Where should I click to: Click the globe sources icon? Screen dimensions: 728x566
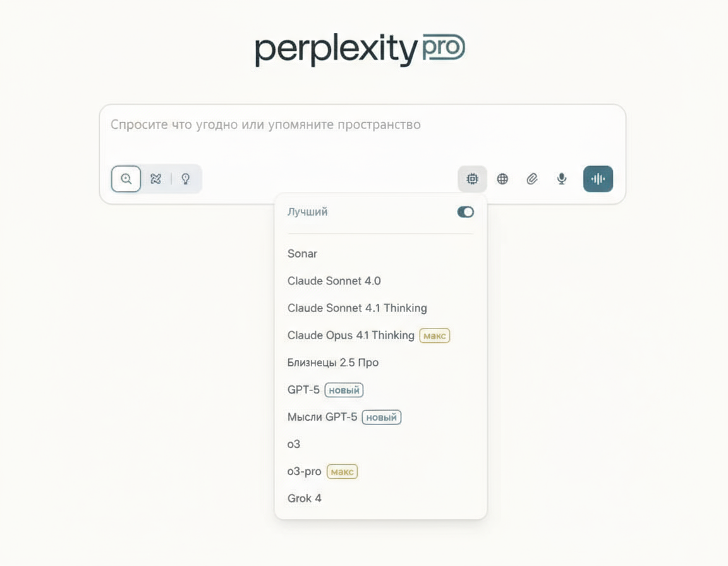[502, 179]
